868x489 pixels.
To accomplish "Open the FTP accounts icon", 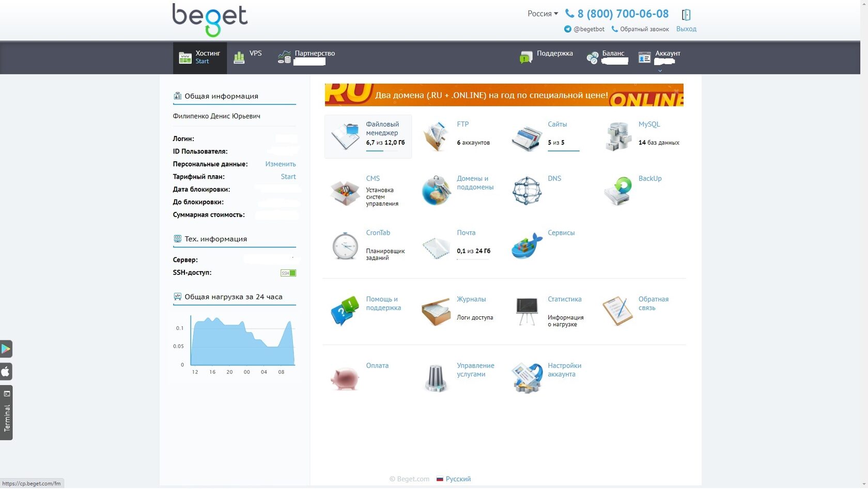I will pos(436,136).
